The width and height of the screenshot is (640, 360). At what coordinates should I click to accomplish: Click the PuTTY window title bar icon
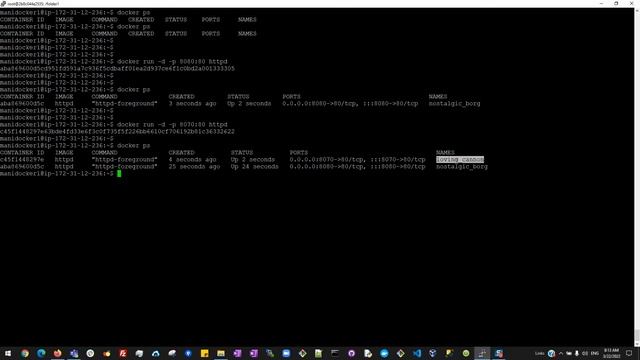3,4
